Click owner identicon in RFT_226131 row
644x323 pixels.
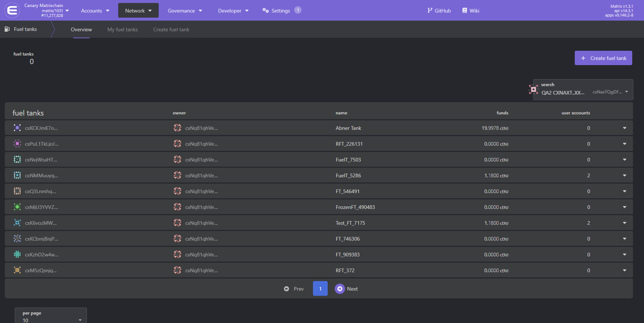tap(177, 143)
